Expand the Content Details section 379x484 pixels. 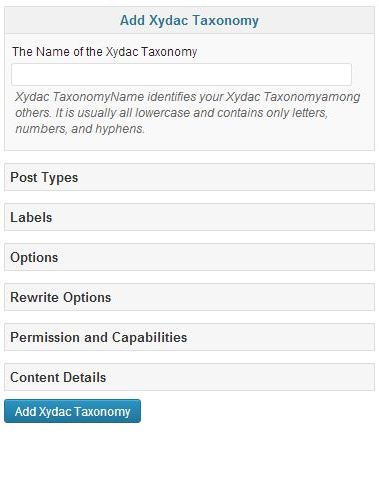189,377
